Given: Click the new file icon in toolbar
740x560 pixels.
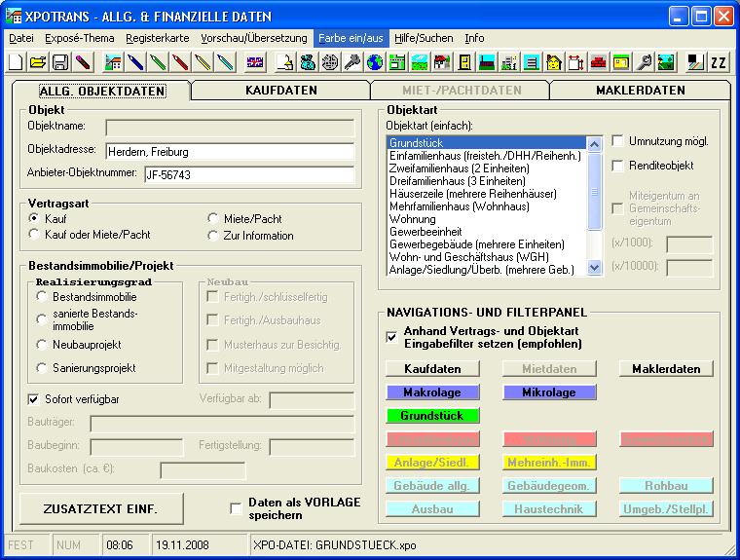Looking at the screenshot, I should click(x=17, y=62).
